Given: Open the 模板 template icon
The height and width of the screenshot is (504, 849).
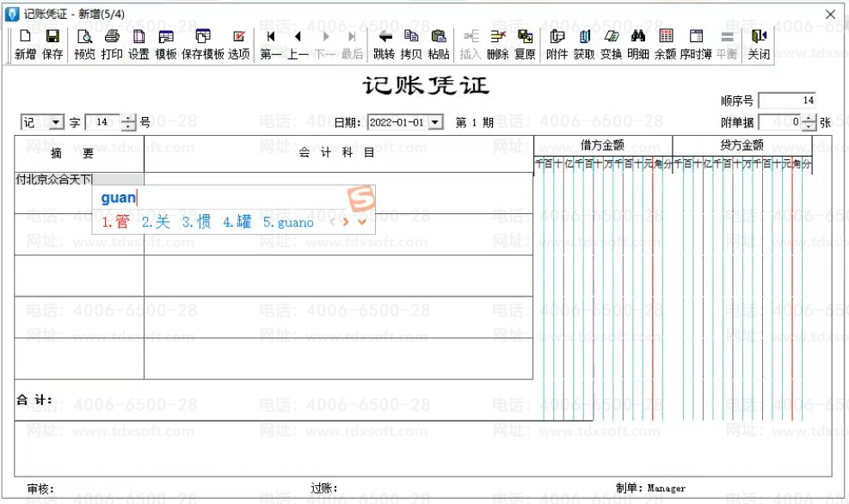Looking at the screenshot, I should point(166,44).
